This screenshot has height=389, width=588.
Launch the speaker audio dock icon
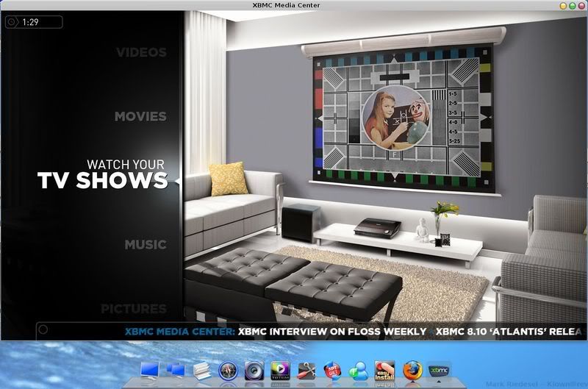point(254,371)
